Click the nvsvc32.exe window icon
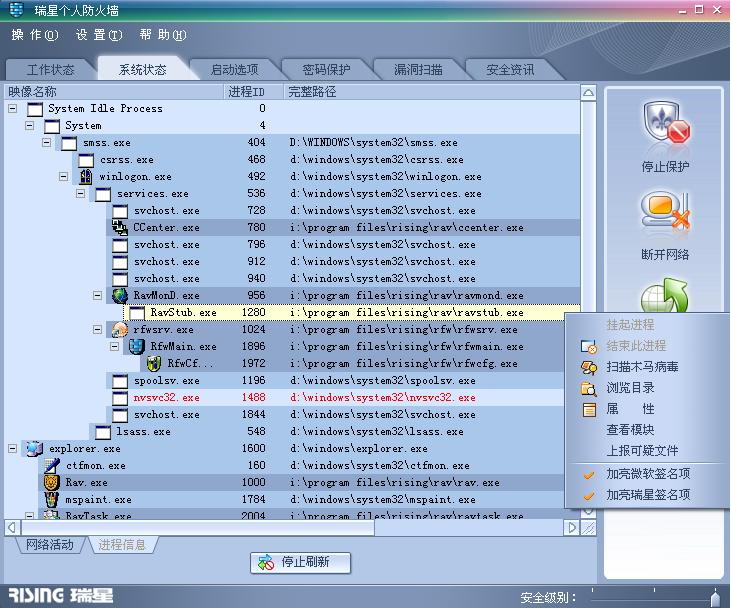This screenshot has width=731, height=608. pos(120,398)
